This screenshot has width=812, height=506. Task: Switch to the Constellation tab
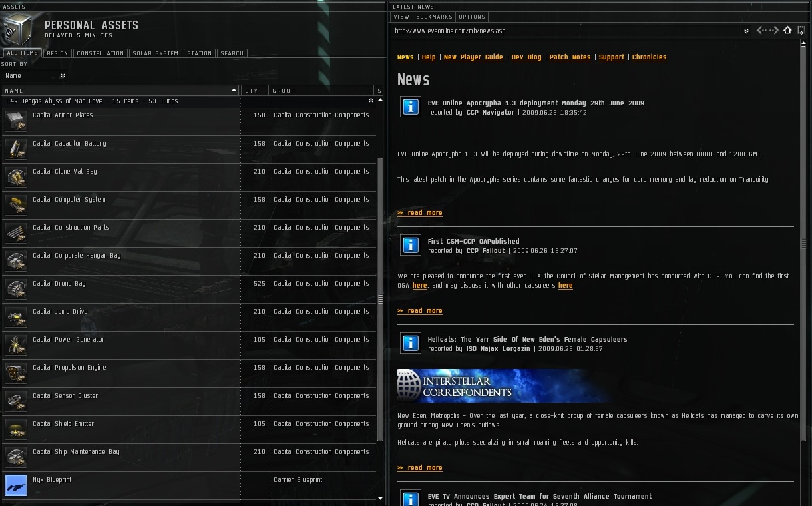point(100,53)
